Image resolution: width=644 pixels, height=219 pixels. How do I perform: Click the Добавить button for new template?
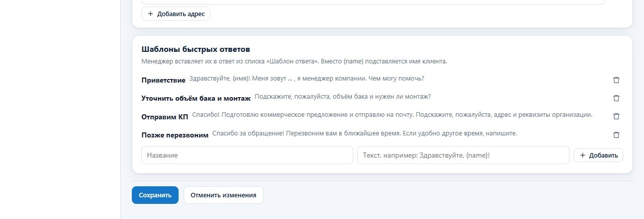tap(598, 155)
